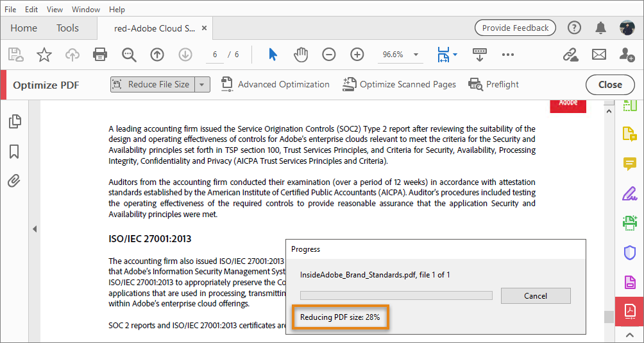
Task: Open the Protect shield tool
Action: (x=630, y=253)
